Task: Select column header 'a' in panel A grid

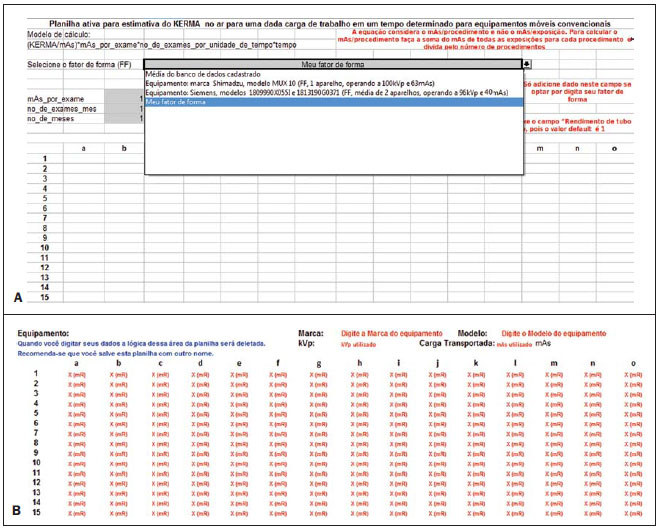Action: [x=83, y=148]
